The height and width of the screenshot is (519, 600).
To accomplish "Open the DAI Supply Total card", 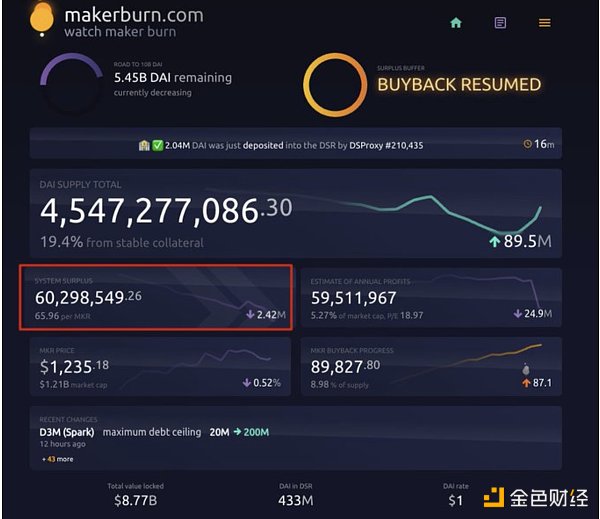I will 296,213.
